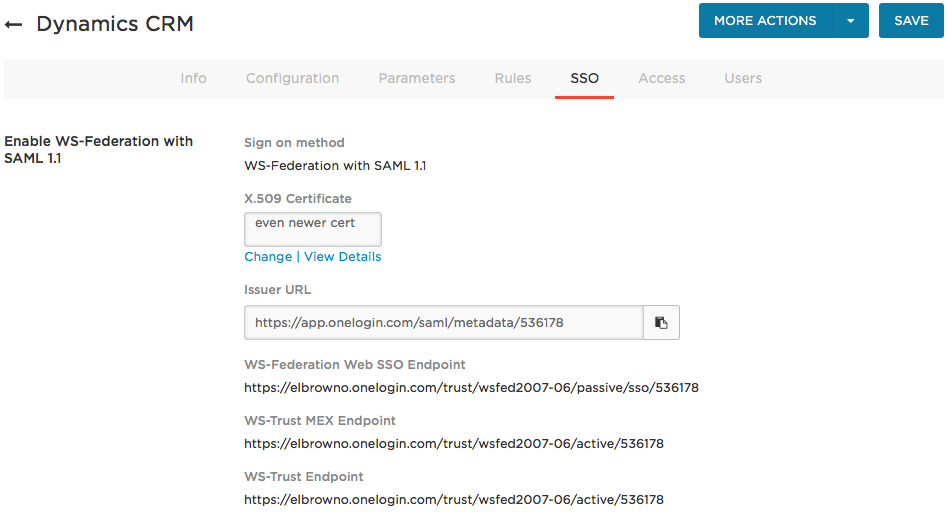Image resolution: width=947 pixels, height=512 pixels.
Task: Copy the Issuer URL to clipboard
Action: click(x=661, y=322)
